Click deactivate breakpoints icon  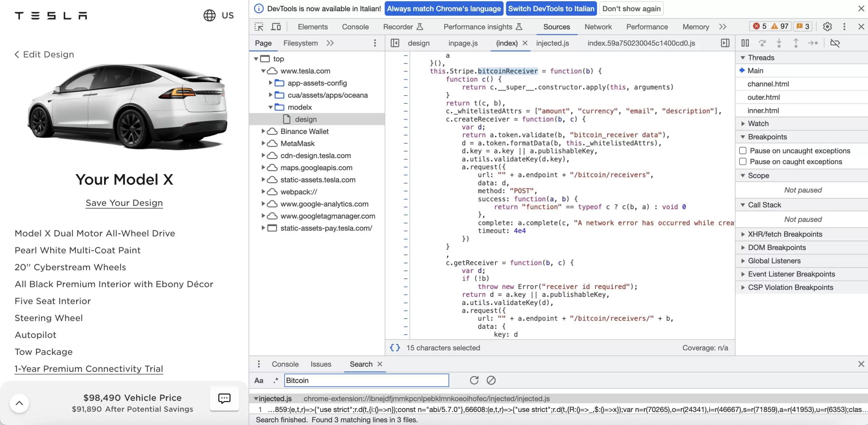tap(835, 43)
